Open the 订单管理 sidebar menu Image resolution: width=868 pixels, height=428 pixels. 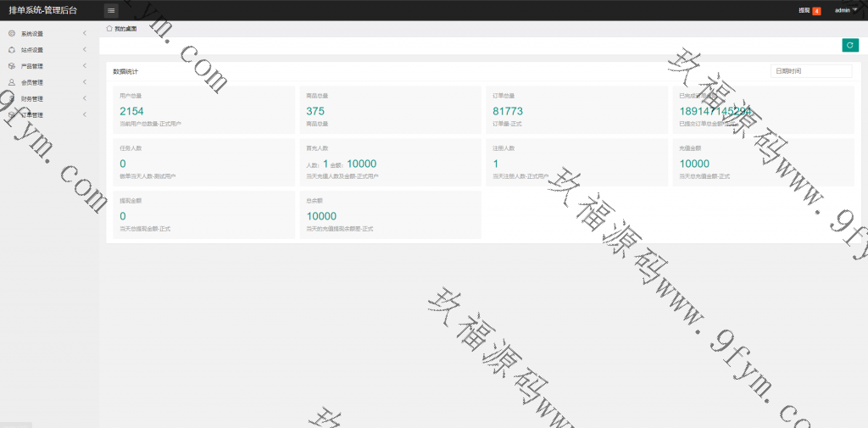pyautogui.click(x=32, y=114)
